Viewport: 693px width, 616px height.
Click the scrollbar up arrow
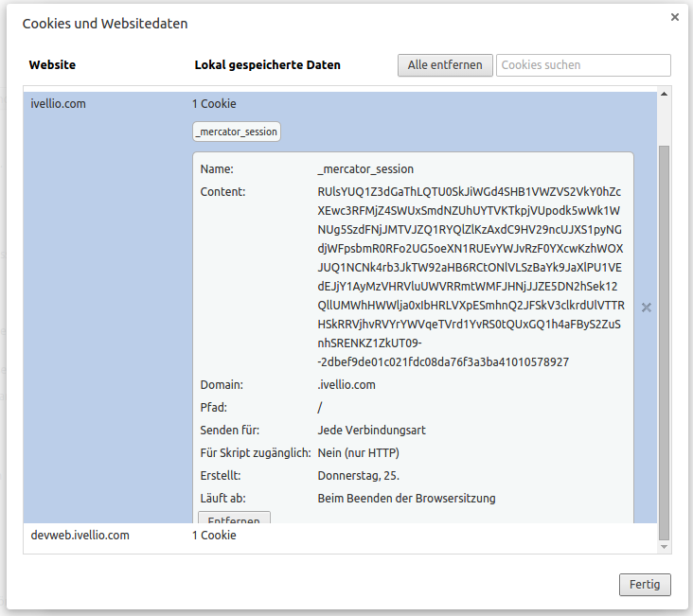(x=664, y=95)
